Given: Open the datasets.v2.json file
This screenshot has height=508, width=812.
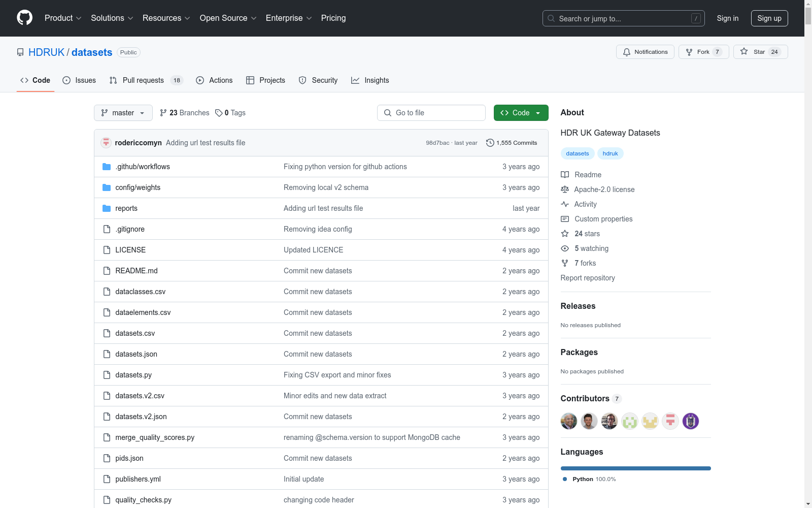Looking at the screenshot, I should click(x=141, y=417).
